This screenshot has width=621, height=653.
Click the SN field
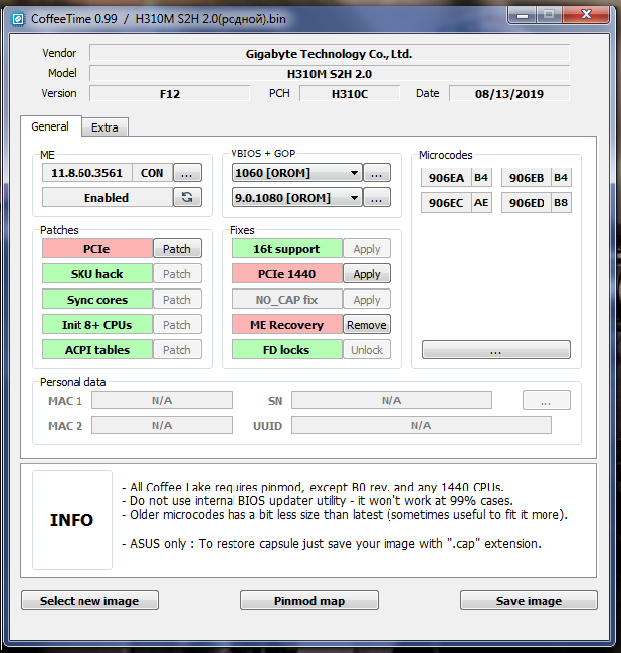392,400
